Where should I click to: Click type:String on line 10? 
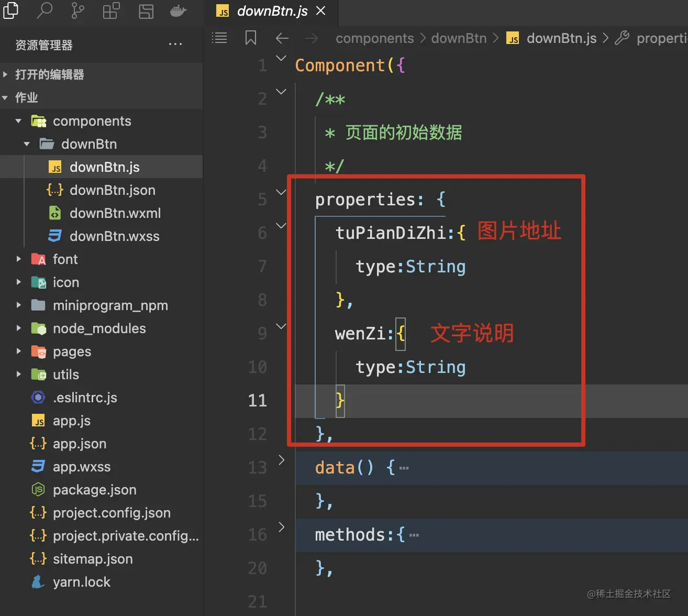(x=410, y=367)
